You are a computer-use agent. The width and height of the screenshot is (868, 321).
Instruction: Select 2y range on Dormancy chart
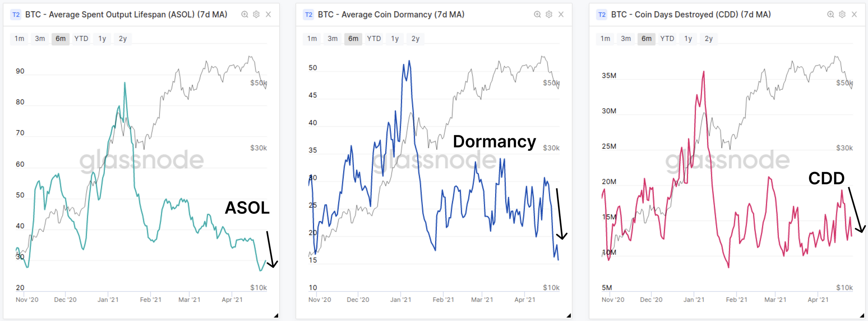click(415, 39)
